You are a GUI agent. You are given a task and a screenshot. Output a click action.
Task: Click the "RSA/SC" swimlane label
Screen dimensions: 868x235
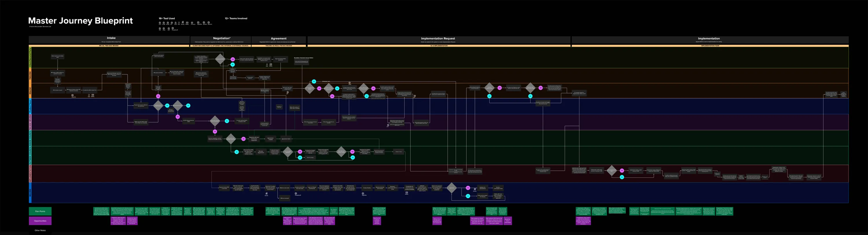[30, 90]
